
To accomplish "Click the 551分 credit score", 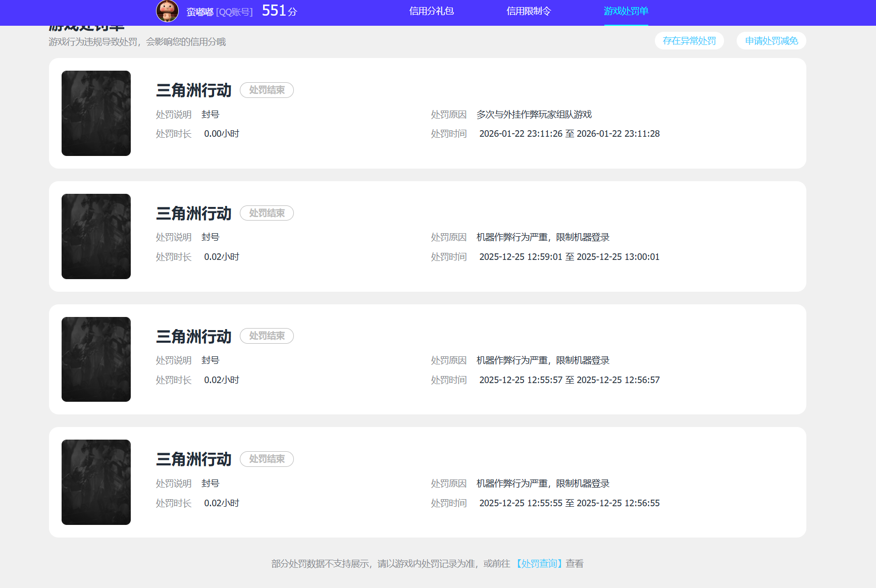I will (x=279, y=11).
